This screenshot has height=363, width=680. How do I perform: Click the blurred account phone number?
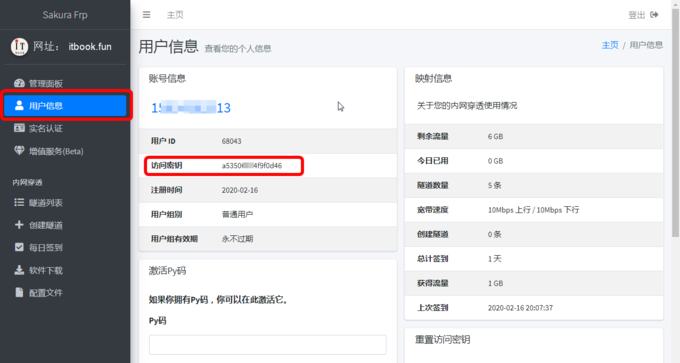pyautogui.click(x=191, y=108)
